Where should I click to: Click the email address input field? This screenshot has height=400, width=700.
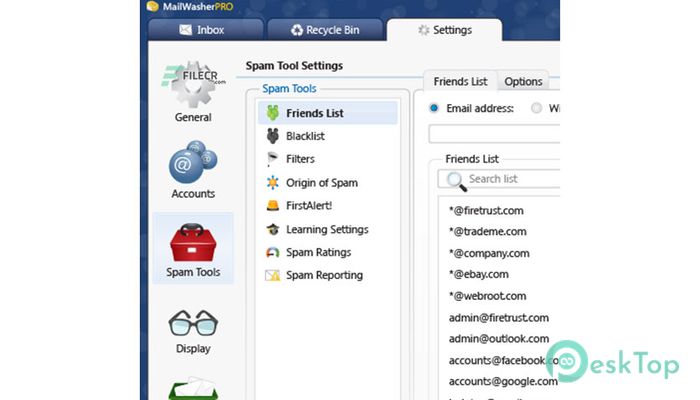[494, 134]
